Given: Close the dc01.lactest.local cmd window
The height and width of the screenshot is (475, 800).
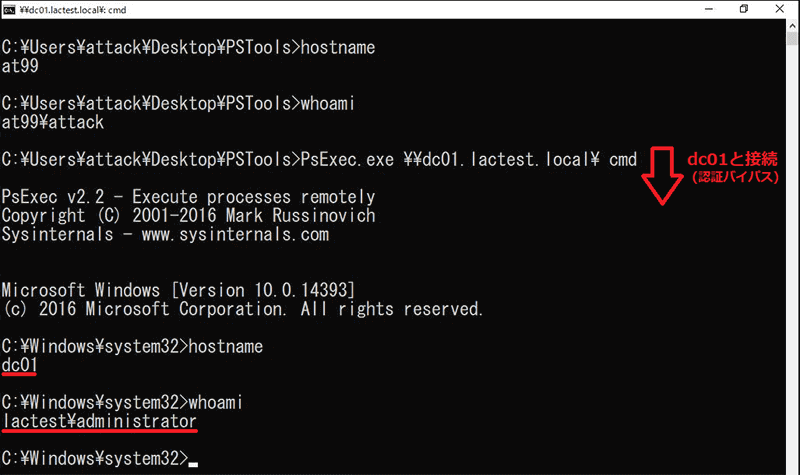Looking at the screenshot, I should pos(780,9).
